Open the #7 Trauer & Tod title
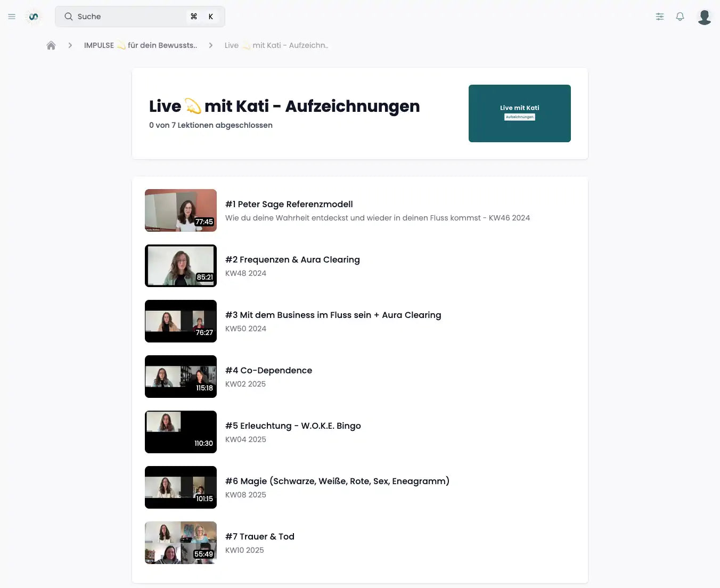 [260, 536]
